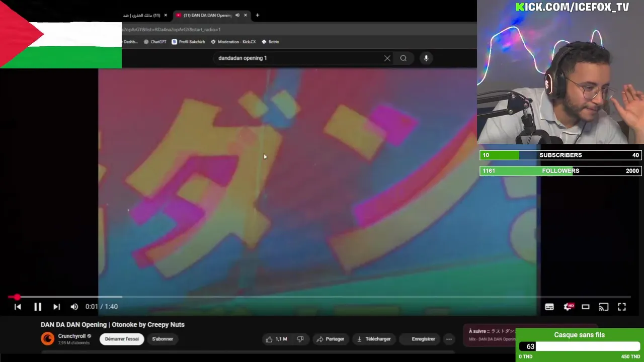Click the Télécharger download button
The width and height of the screenshot is (644, 362).
(374, 339)
